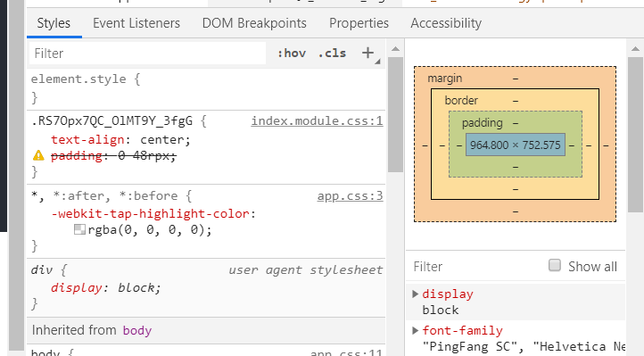The height and width of the screenshot is (356, 644).
Task: Open the app.css:3 source link
Action: tap(350, 196)
